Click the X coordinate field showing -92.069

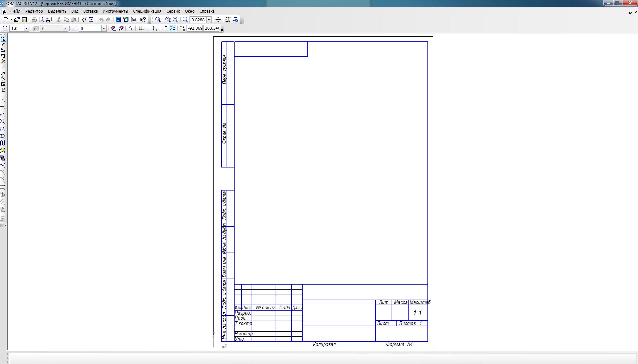(195, 28)
